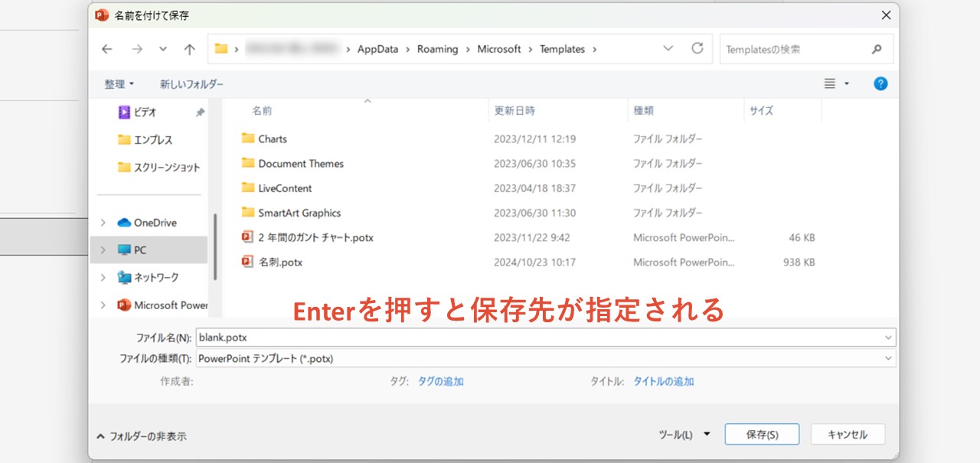This screenshot has height=463, width=980.
Task: Select Roaming in the address path
Action: tap(437, 49)
